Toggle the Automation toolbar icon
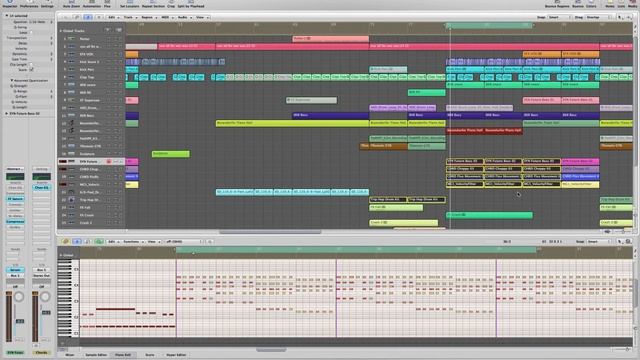This screenshot has width=640, height=360. point(91,4)
